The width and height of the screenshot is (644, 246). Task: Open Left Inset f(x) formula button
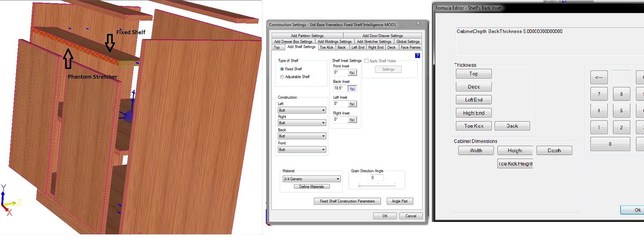coord(352,104)
